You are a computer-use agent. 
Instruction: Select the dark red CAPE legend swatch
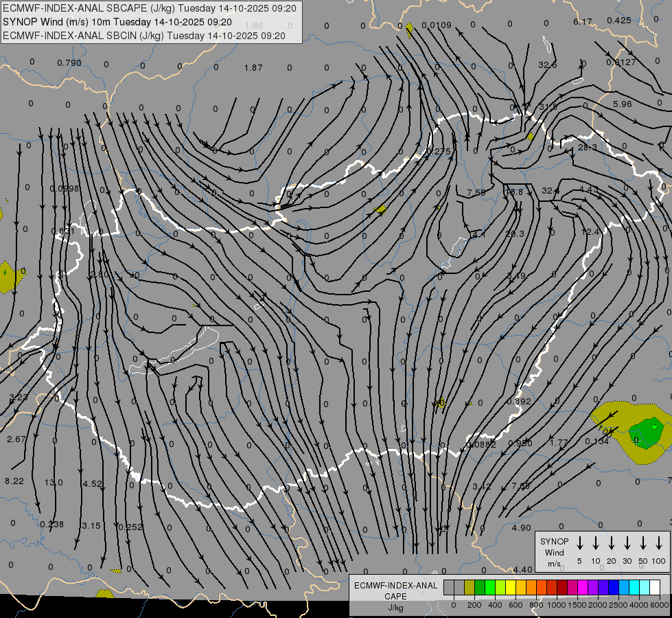pyautogui.click(x=562, y=588)
